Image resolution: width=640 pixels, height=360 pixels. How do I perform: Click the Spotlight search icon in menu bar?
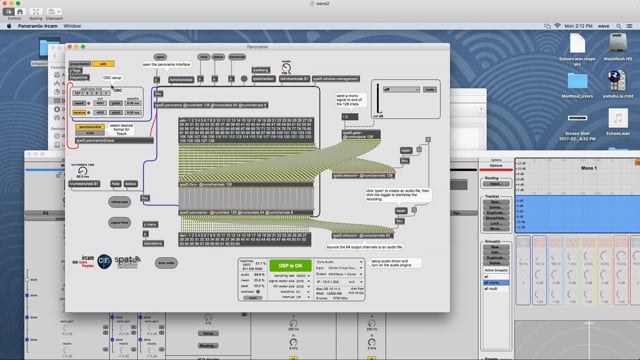[618, 26]
